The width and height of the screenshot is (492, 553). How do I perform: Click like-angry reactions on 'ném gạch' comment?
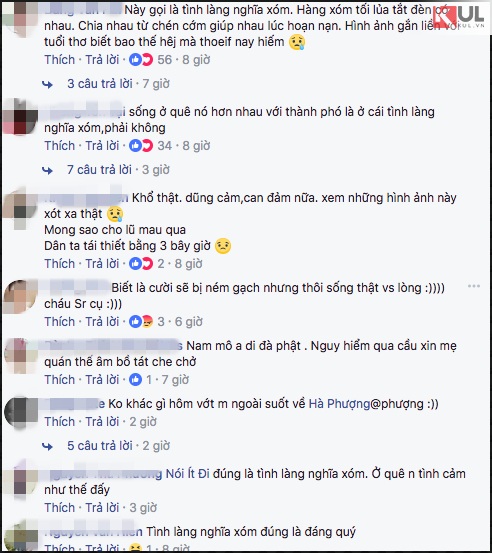[141, 321]
